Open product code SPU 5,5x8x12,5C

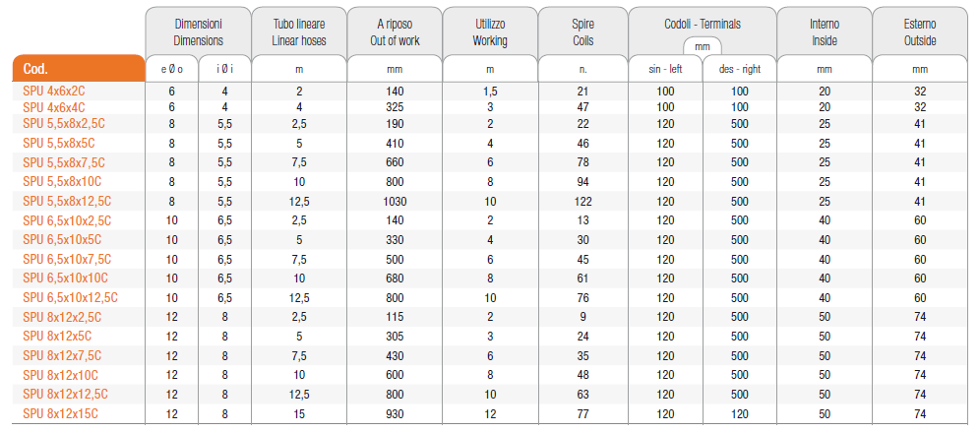coord(67,201)
